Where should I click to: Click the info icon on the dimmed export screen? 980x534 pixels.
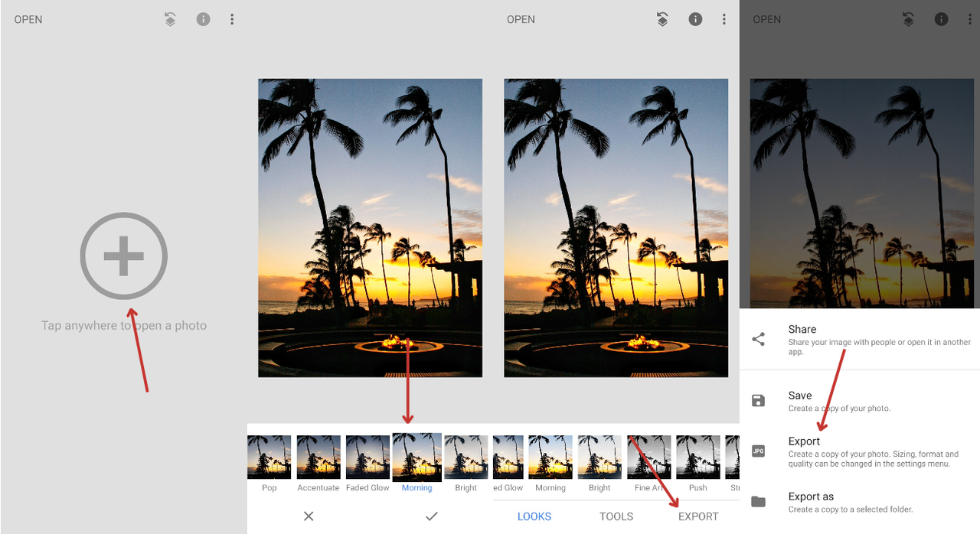[941, 20]
